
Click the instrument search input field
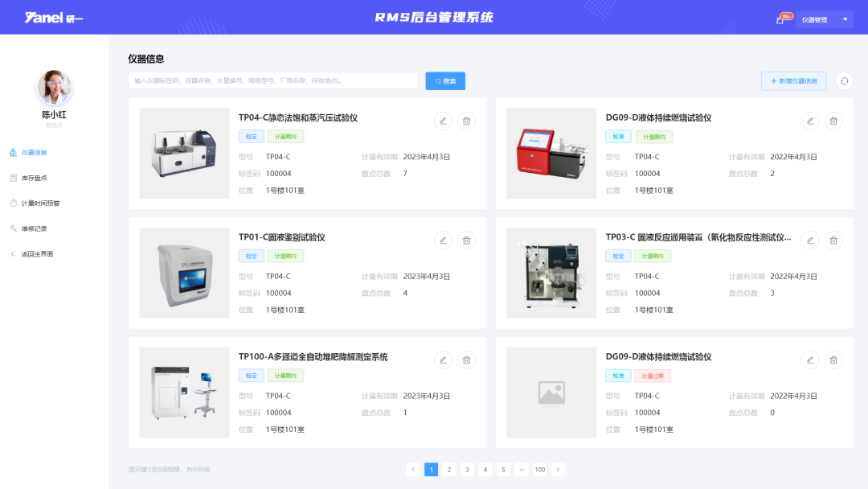(x=273, y=80)
